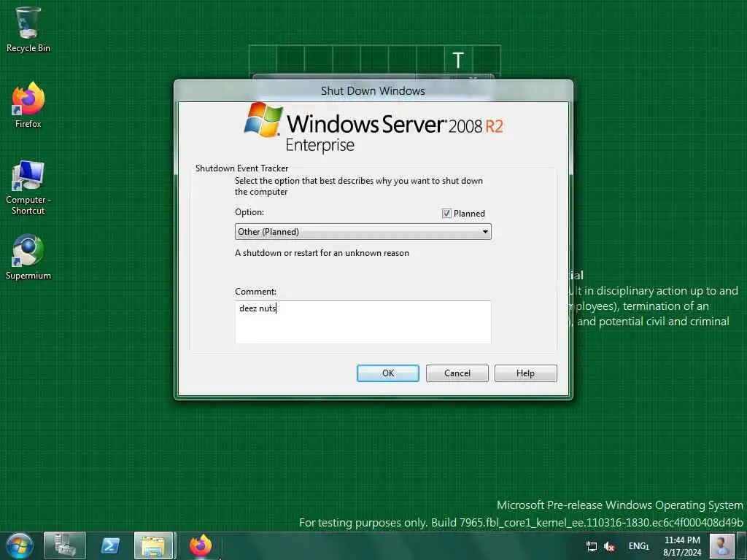Viewport: 747px width, 560px height.
Task: Switch to Firefox on the taskbar
Action: tap(201, 545)
